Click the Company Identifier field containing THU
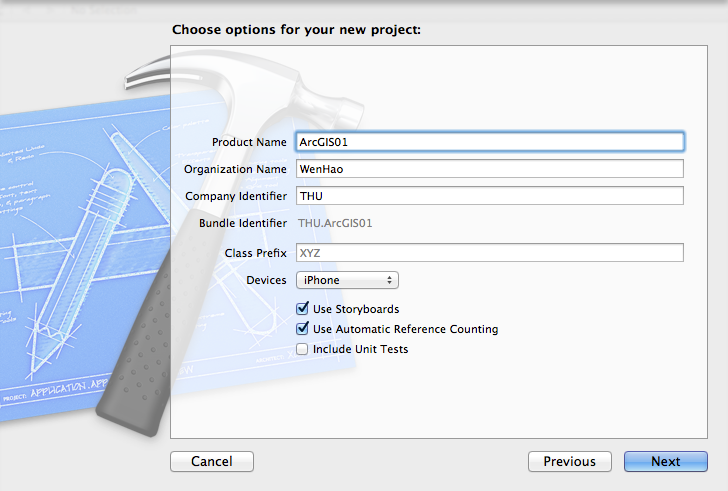728x491 pixels. [x=489, y=196]
